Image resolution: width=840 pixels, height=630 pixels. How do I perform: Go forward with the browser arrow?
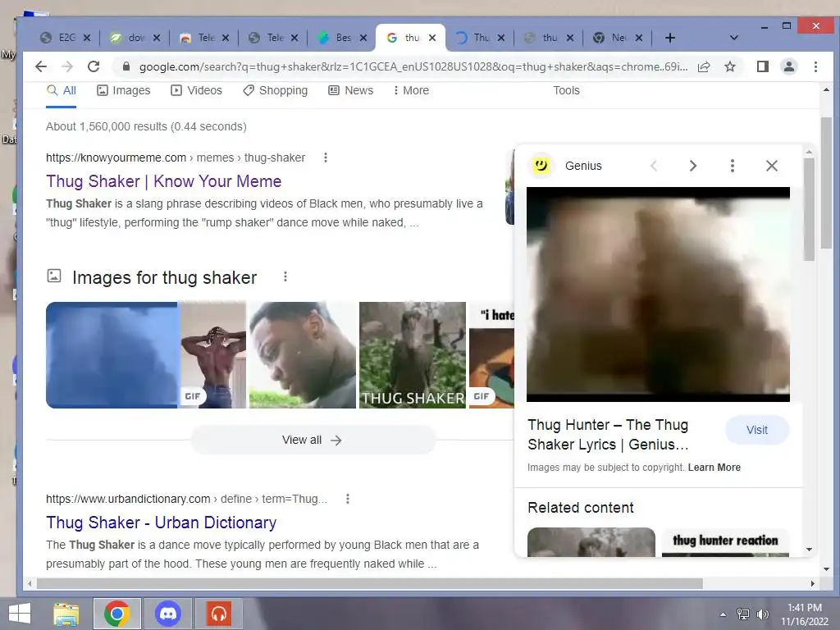pos(67,66)
